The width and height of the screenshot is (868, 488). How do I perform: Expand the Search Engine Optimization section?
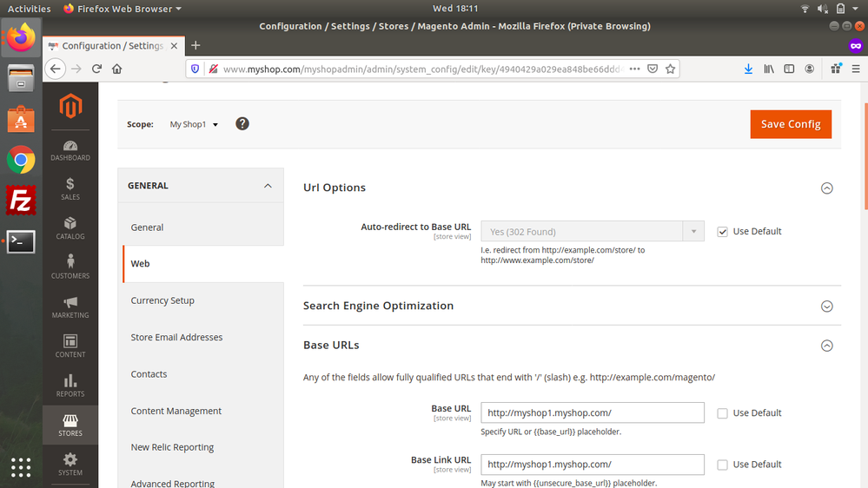point(826,306)
